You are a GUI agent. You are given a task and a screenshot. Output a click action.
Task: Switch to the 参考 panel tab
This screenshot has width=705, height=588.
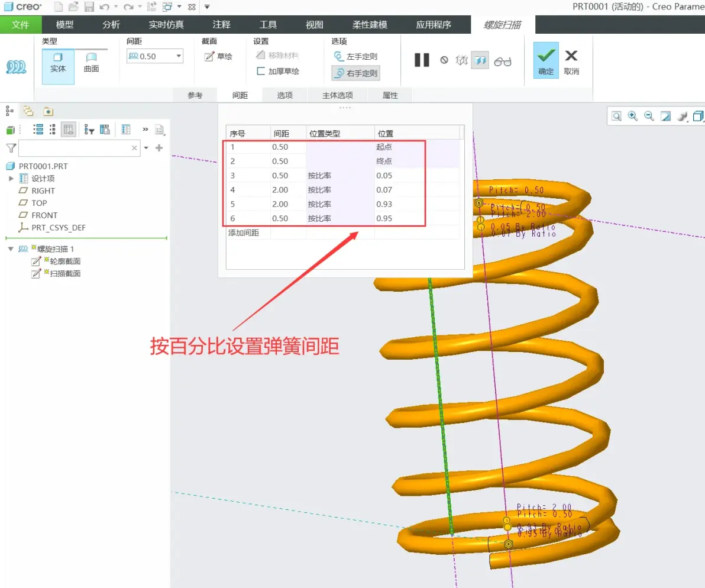point(195,95)
